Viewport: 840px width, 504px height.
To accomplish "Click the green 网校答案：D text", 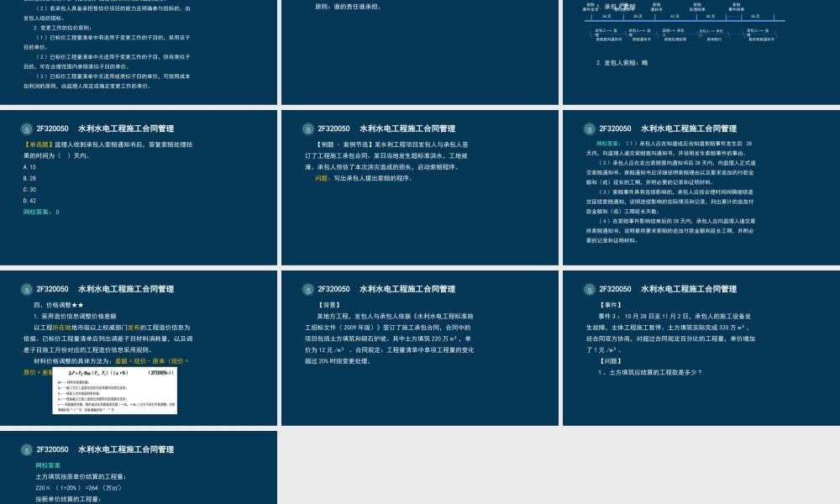I will point(41,212).
